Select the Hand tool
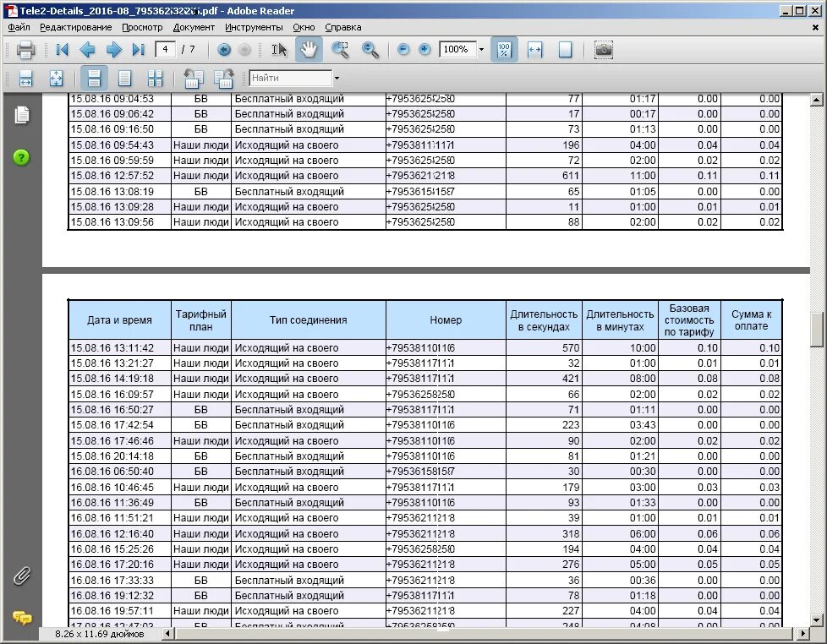 pos(309,50)
